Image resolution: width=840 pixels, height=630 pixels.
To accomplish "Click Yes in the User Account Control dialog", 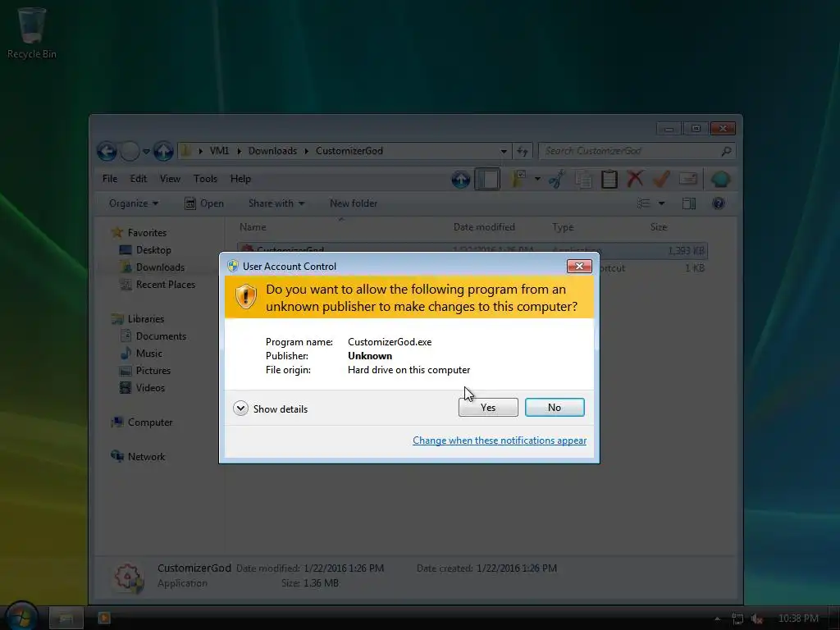I will coord(488,407).
